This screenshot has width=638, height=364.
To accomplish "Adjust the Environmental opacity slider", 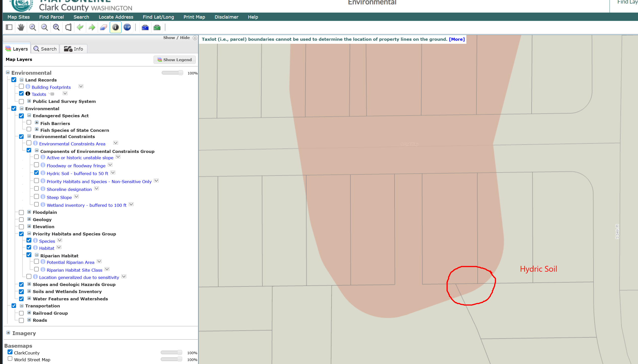I will tap(180, 73).
